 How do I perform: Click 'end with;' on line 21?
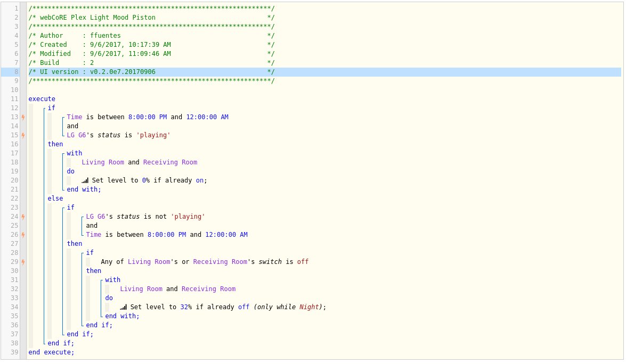84,190
